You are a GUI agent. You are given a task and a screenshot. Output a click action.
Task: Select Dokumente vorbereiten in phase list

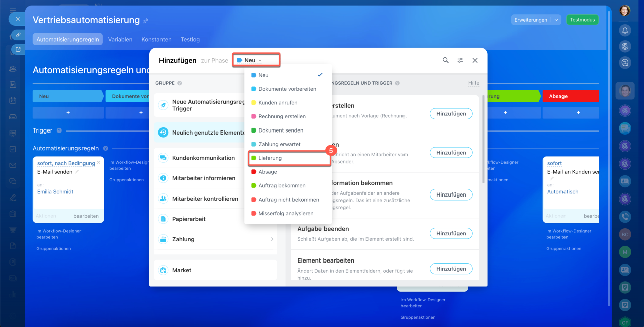[288, 89]
